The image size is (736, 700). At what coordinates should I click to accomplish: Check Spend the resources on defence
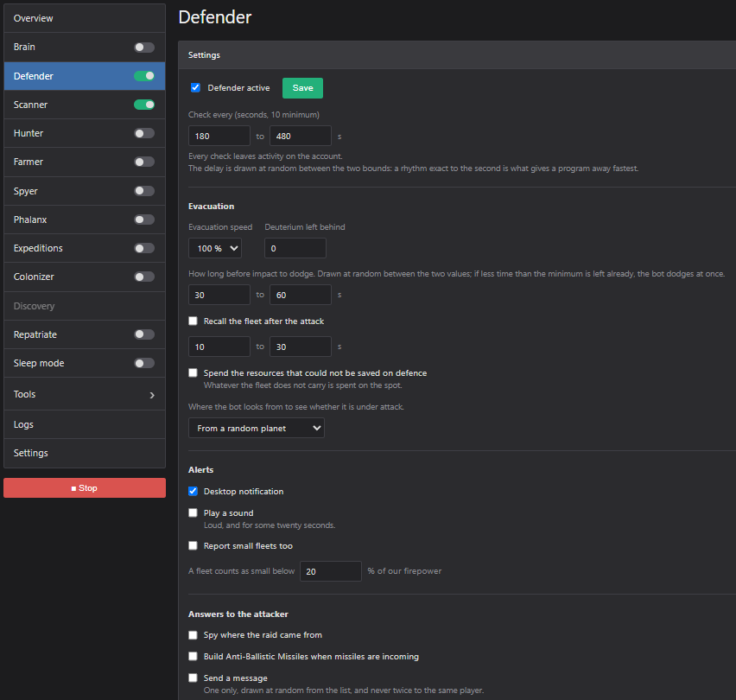(x=193, y=372)
